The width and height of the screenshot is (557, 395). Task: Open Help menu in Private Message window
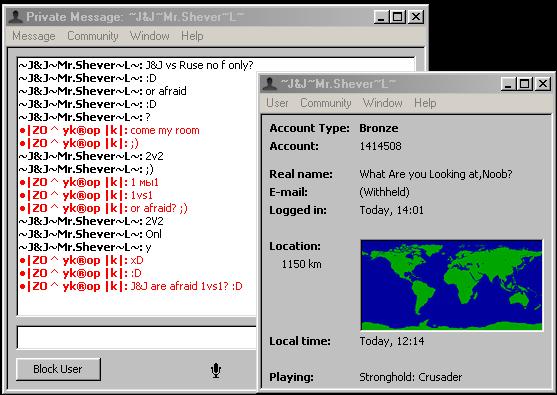(x=192, y=36)
